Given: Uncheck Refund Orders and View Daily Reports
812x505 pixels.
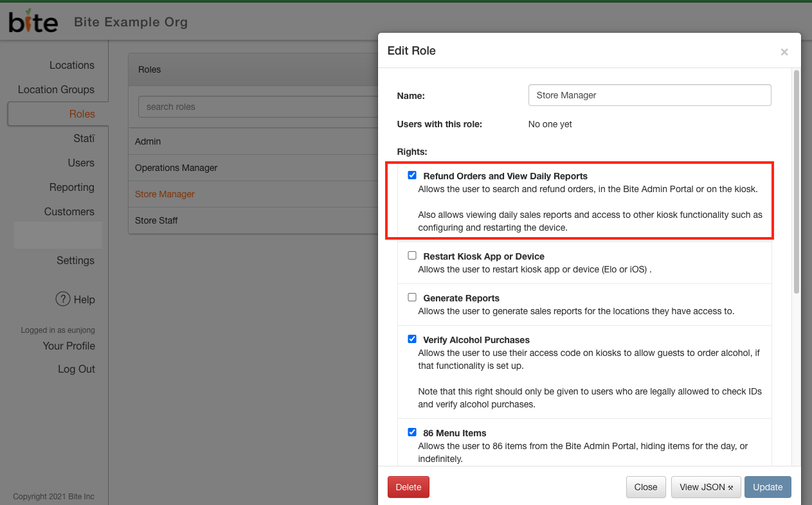Looking at the screenshot, I should point(412,175).
